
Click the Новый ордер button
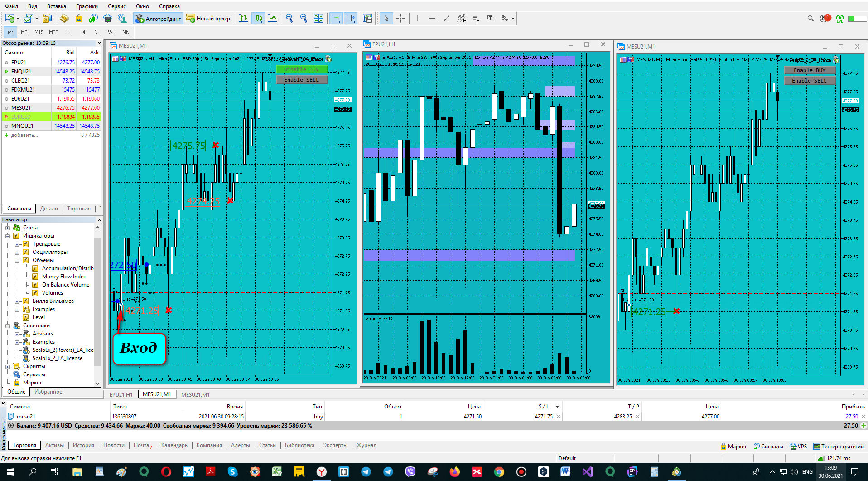(x=208, y=19)
